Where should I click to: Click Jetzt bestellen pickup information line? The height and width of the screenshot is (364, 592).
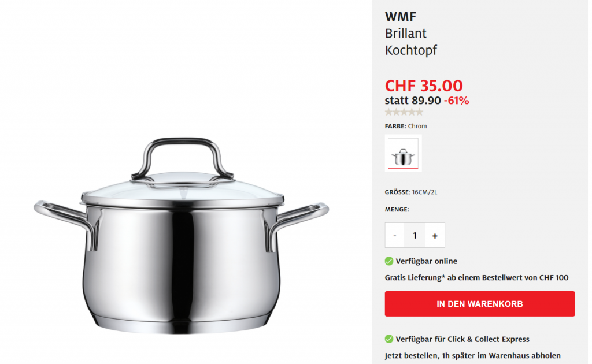click(473, 356)
